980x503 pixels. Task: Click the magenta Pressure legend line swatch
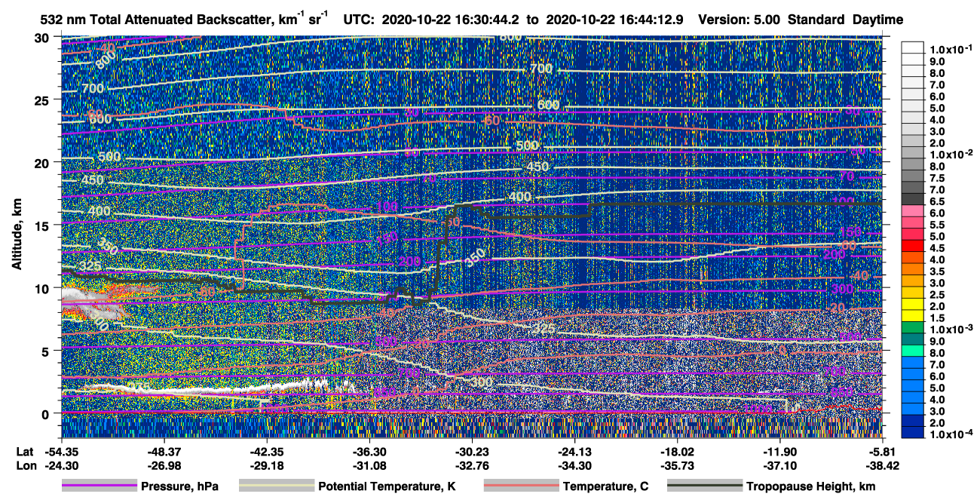point(99,486)
